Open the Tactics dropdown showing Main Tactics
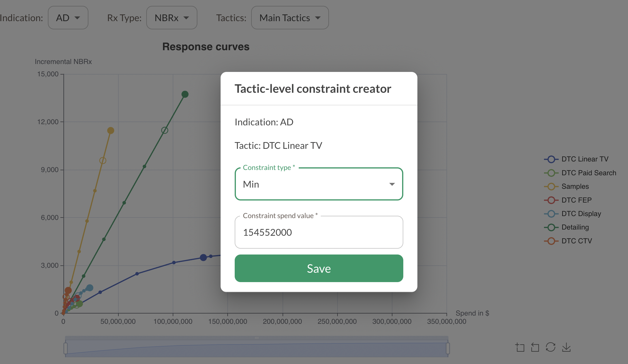628x364 pixels. [x=290, y=18]
